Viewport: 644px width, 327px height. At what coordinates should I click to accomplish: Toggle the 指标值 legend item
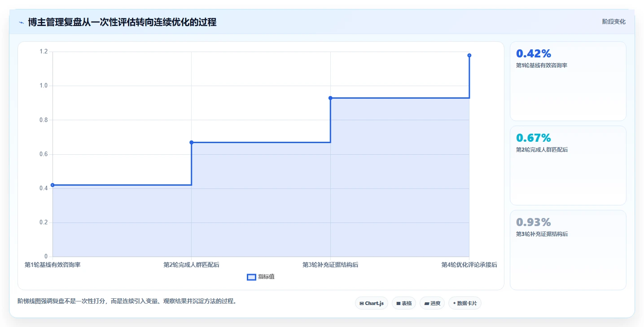click(261, 277)
